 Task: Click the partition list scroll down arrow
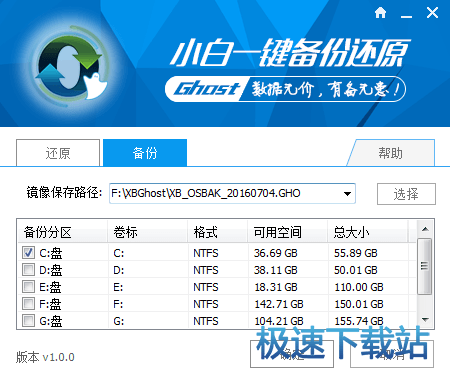click(x=425, y=320)
